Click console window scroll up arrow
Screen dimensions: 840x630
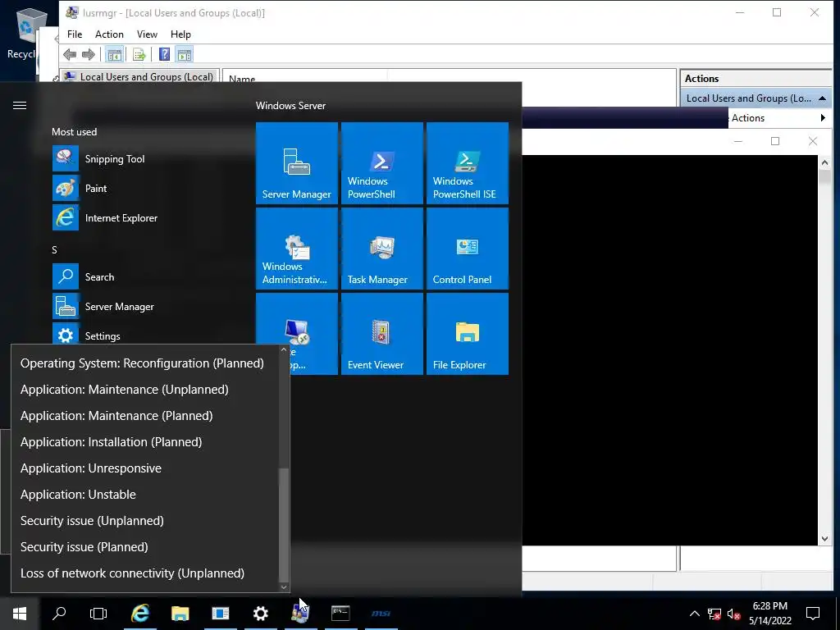[x=824, y=162]
